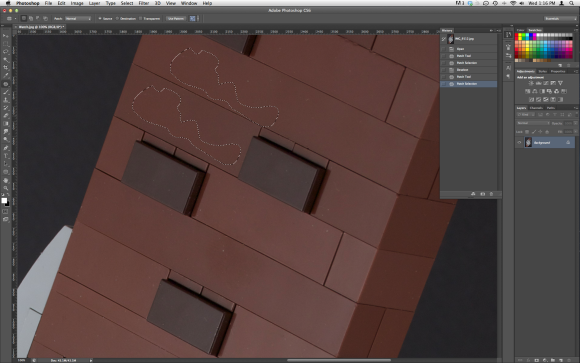580x363 pixels.
Task: Change the screen mode icon
Action: pos(6,219)
